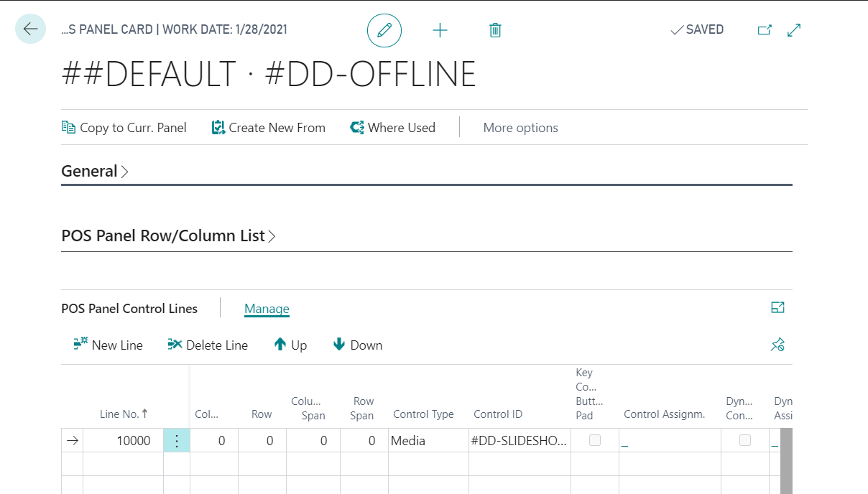868x494 pixels.
Task: Open the three-dot menu for line 10000
Action: [177, 441]
